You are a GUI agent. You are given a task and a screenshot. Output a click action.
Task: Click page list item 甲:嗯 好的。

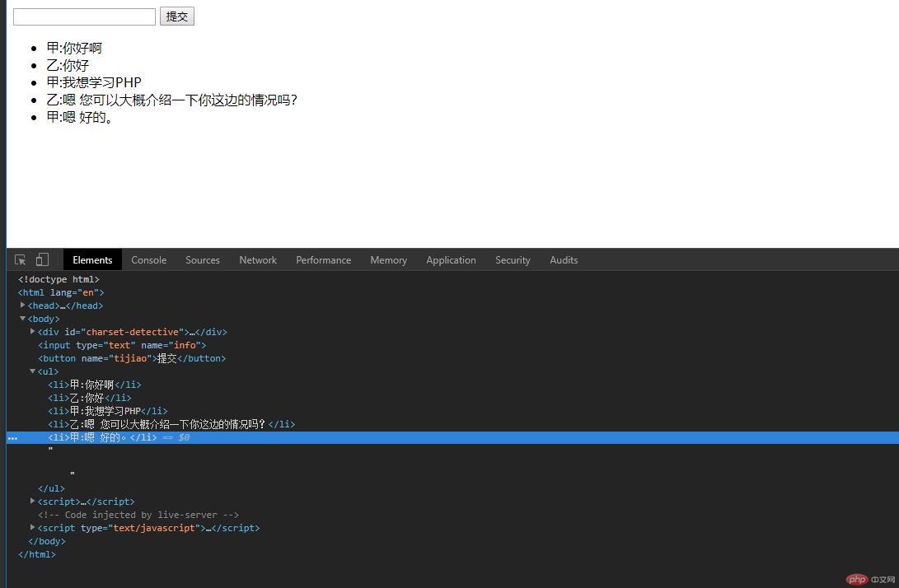click(x=80, y=117)
